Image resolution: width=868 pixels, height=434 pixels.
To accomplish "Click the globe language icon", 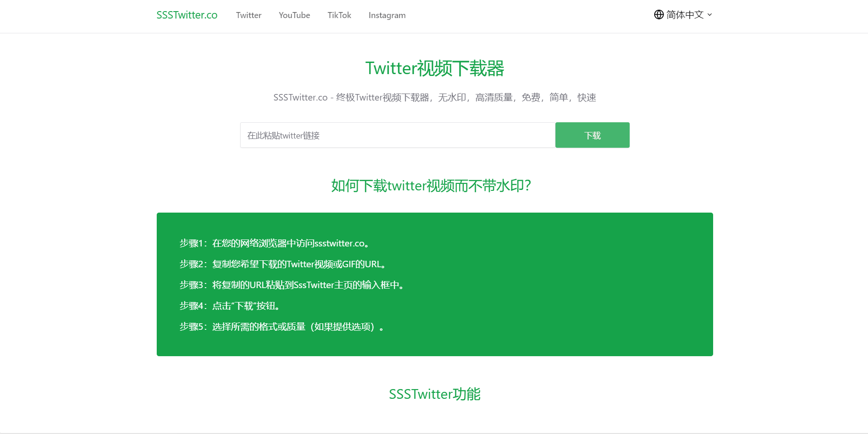I will coord(659,15).
